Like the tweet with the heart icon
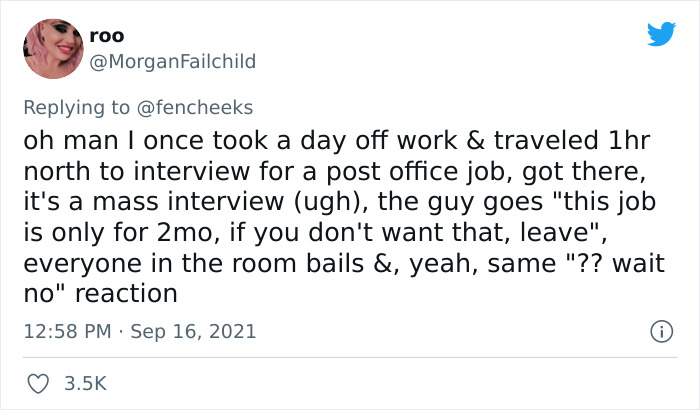700x410 pixels. point(37,382)
